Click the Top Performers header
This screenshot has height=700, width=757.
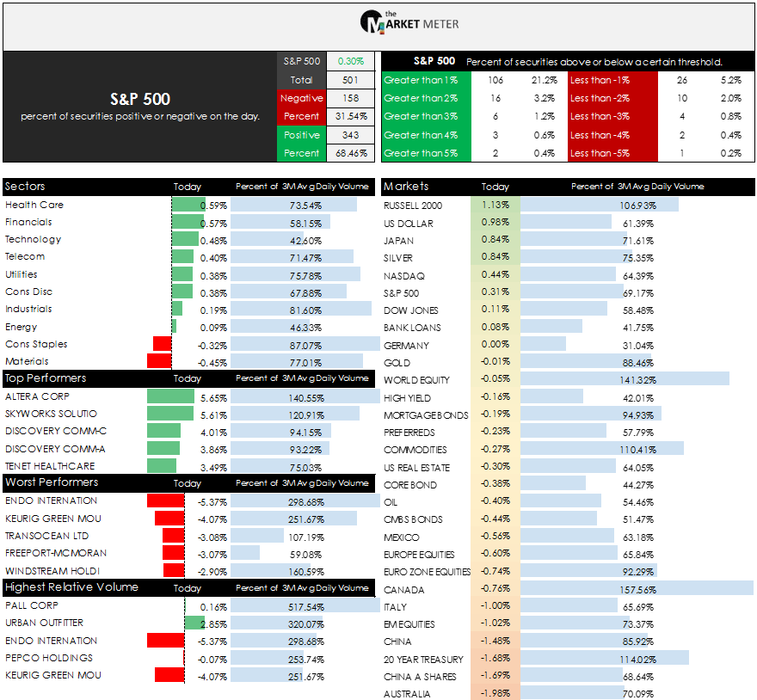tap(188, 378)
